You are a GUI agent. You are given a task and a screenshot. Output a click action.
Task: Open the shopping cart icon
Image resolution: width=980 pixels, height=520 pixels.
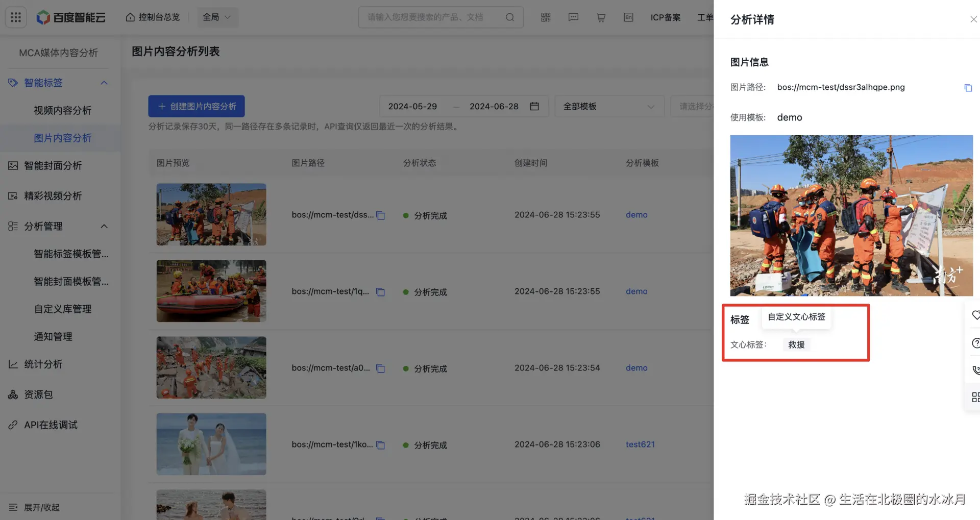601,17
